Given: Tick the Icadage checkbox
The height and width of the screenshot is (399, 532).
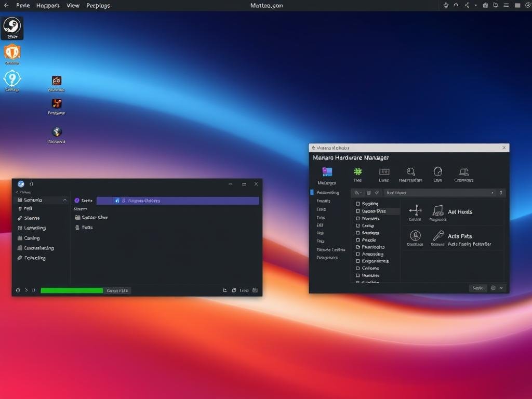Looking at the screenshot, I should tap(357, 233).
